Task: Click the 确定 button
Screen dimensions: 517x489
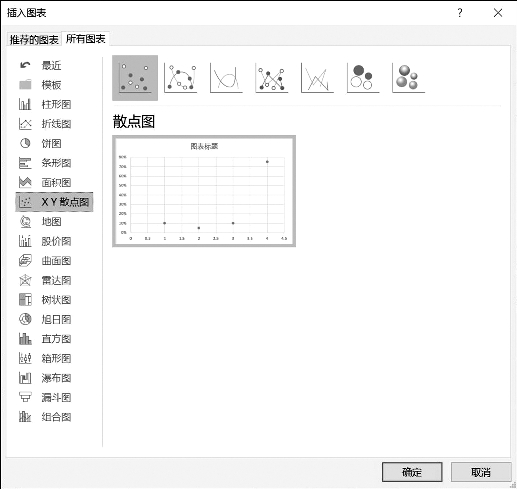Action: click(412, 472)
